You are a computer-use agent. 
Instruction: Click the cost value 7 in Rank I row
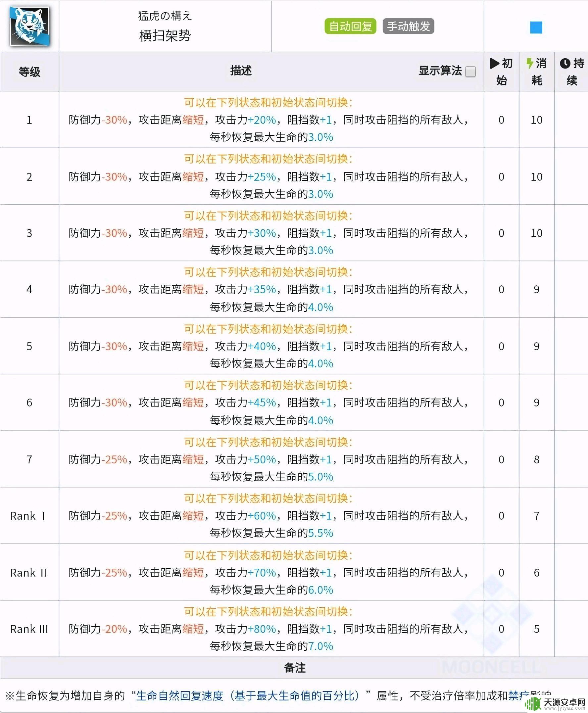(x=536, y=516)
